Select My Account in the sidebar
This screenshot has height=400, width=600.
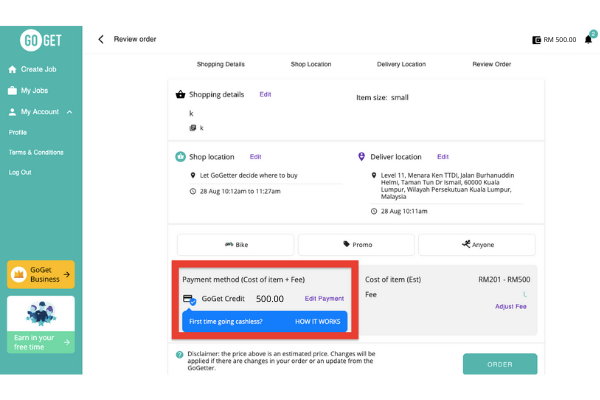(x=40, y=112)
